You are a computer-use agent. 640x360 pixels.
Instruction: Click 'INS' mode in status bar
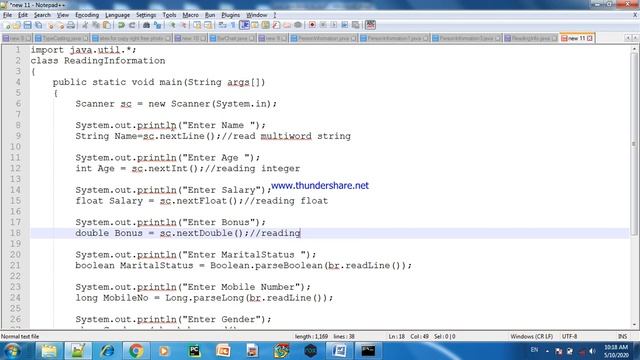622,337
